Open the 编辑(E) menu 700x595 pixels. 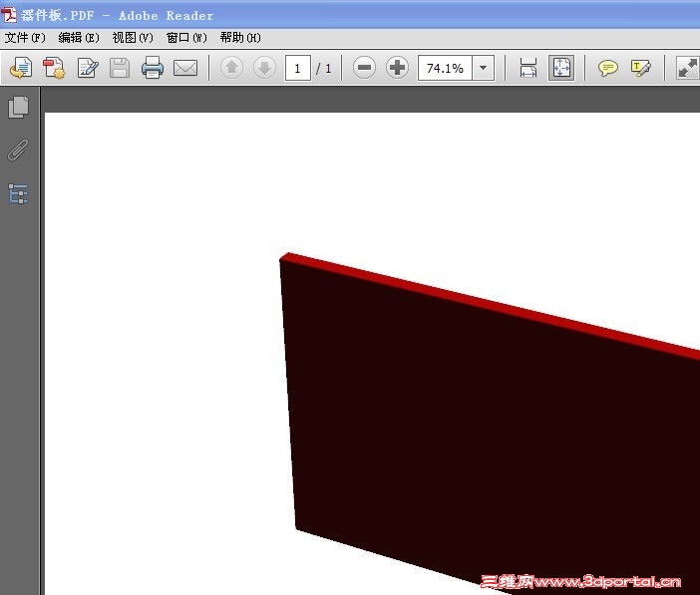pos(79,38)
